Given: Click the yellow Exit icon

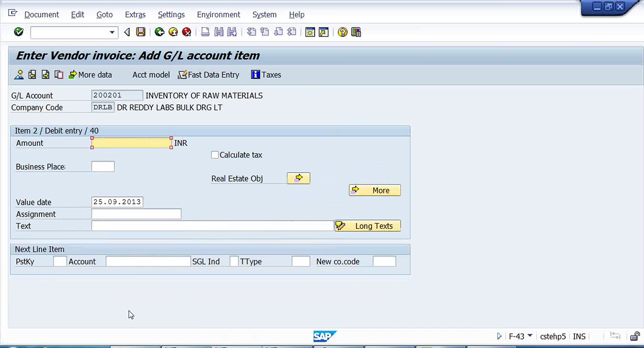Looking at the screenshot, I should [x=173, y=32].
